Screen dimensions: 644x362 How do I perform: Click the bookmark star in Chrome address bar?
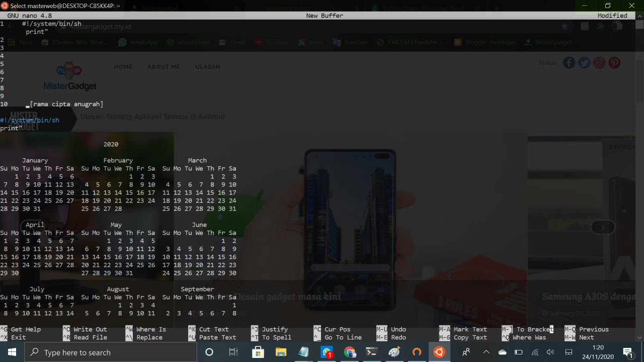(565, 26)
